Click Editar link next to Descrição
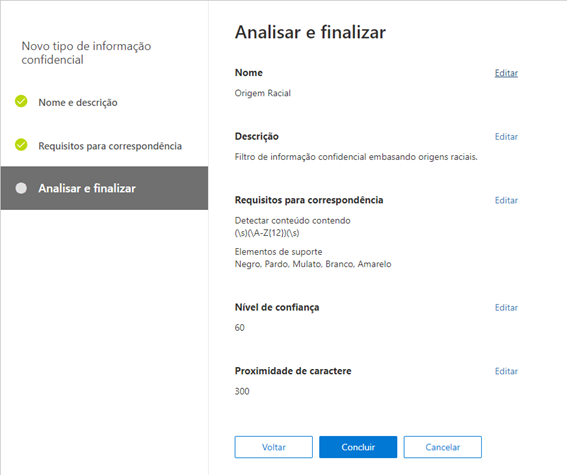The width and height of the screenshot is (567, 475). (x=506, y=137)
